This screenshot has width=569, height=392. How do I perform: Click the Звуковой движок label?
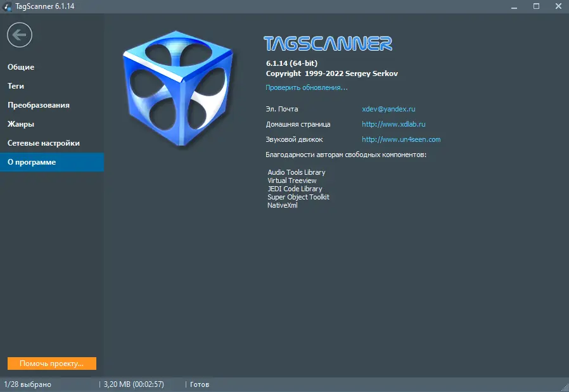tap(294, 139)
